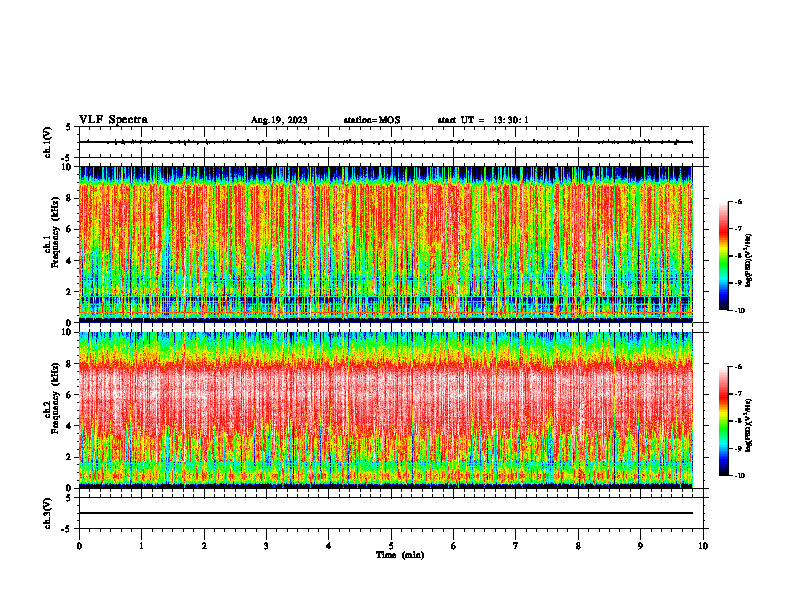The height and width of the screenshot is (612, 792).
Task: Click the date 'Aug.19, 2023' label
Action: [x=279, y=120]
